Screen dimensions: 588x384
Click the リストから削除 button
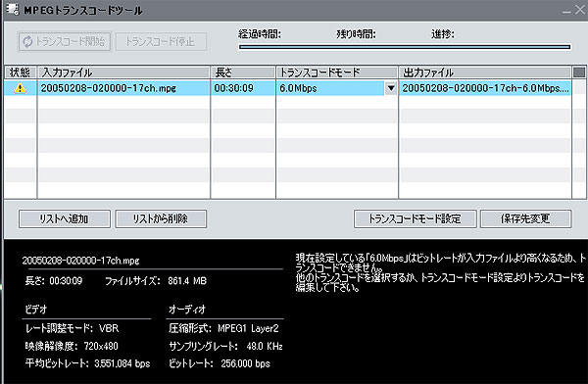(161, 218)
